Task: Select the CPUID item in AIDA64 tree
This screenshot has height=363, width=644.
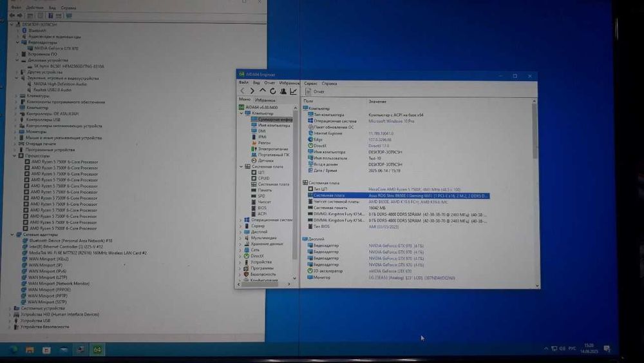Action: click(260, 179)
